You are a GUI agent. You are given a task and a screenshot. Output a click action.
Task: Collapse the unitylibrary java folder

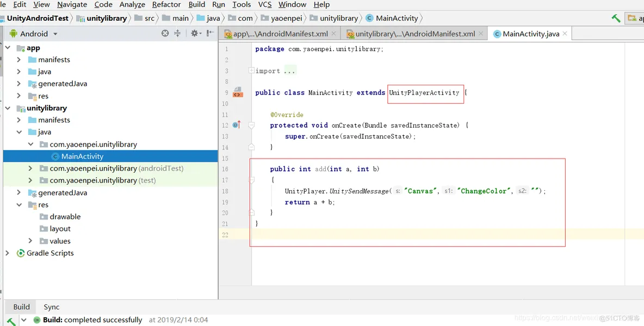[19, 132]
